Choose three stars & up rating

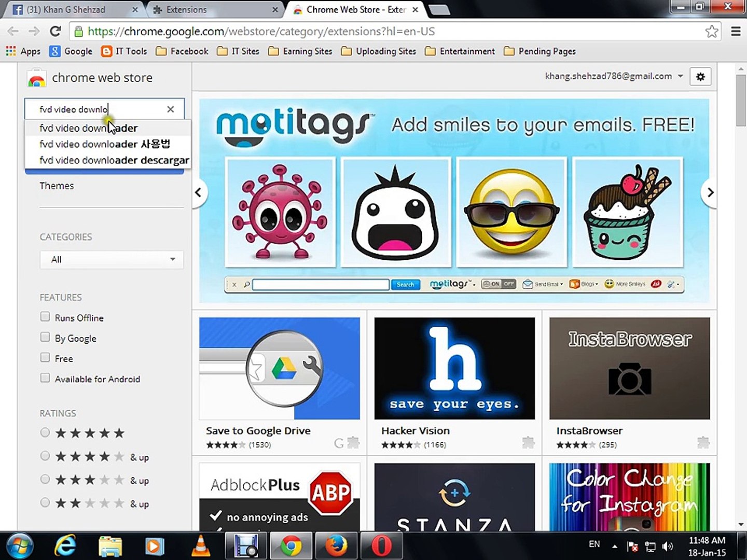tap(45, 479)
